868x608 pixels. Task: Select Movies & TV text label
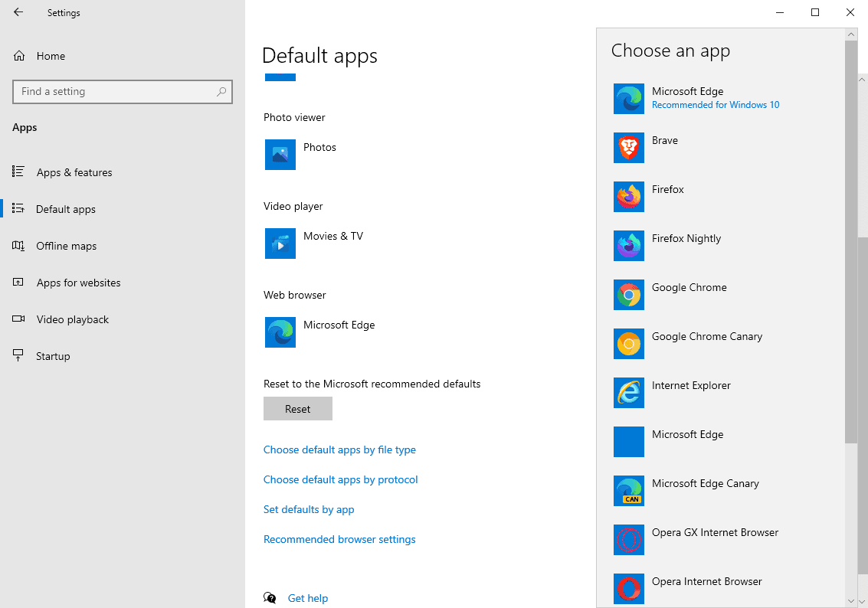(x=333, y=236)
